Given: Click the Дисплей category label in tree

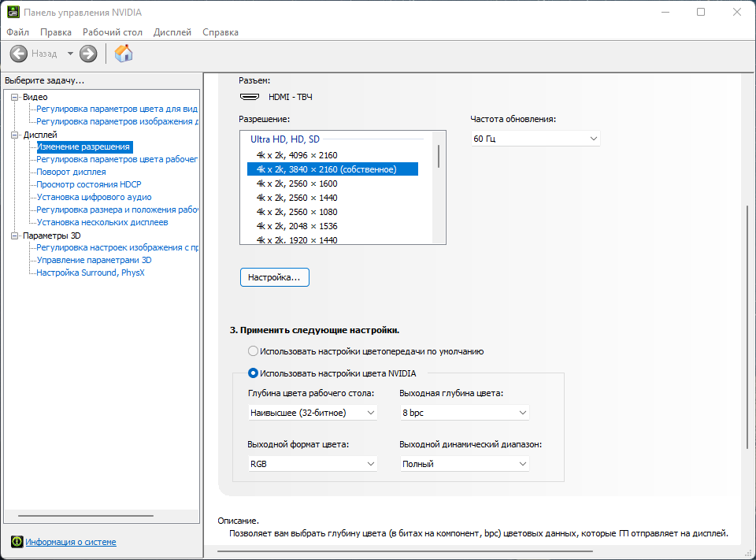Looking at the screenshot, I should [40, 135].
